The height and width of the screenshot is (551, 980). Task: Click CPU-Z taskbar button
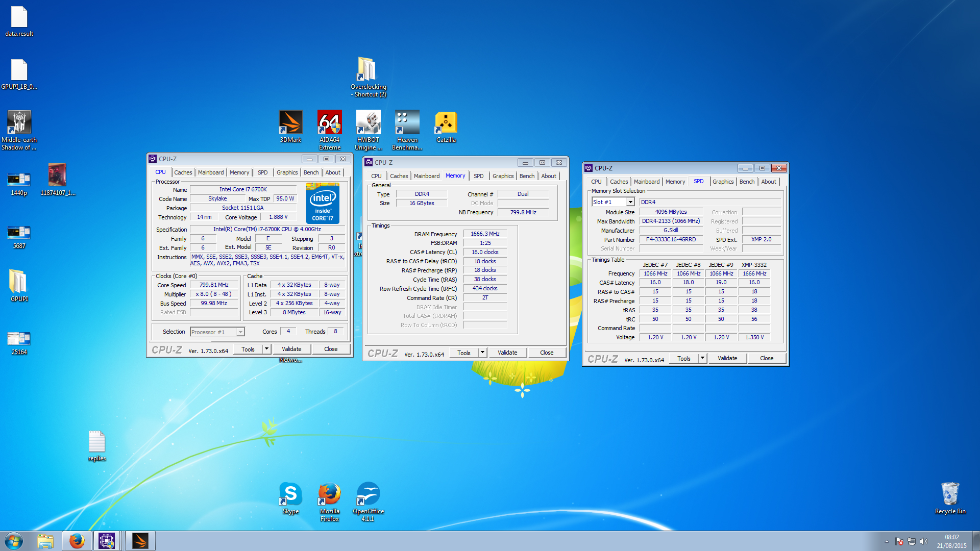[x=107, y=541]
